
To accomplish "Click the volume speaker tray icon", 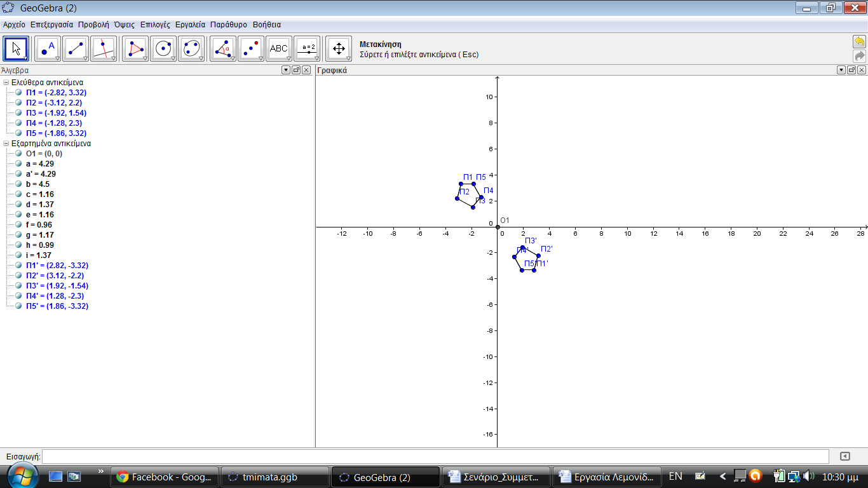I will (x=809, y=476).
